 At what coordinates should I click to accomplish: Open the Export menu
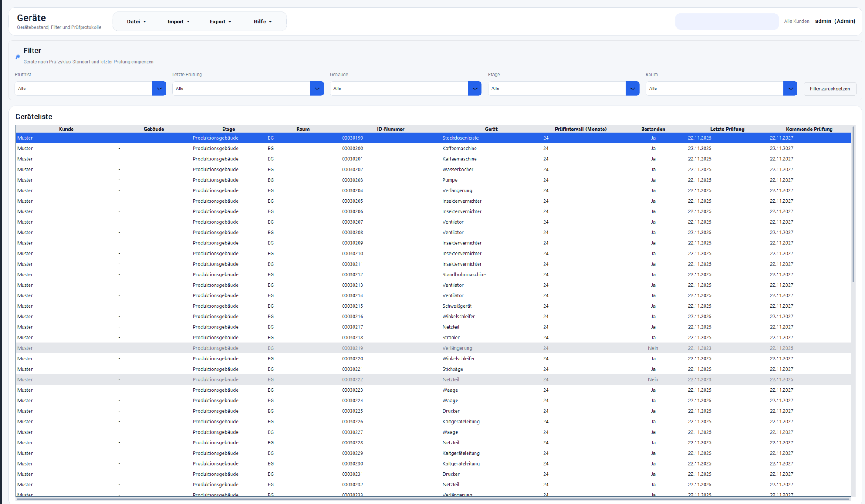pos(220,22)
